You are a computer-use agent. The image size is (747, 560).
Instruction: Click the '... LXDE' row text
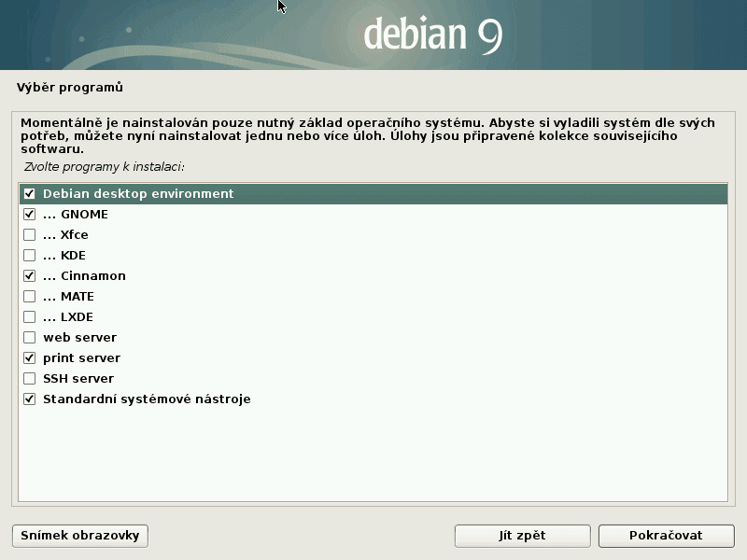tap(68, 316)
